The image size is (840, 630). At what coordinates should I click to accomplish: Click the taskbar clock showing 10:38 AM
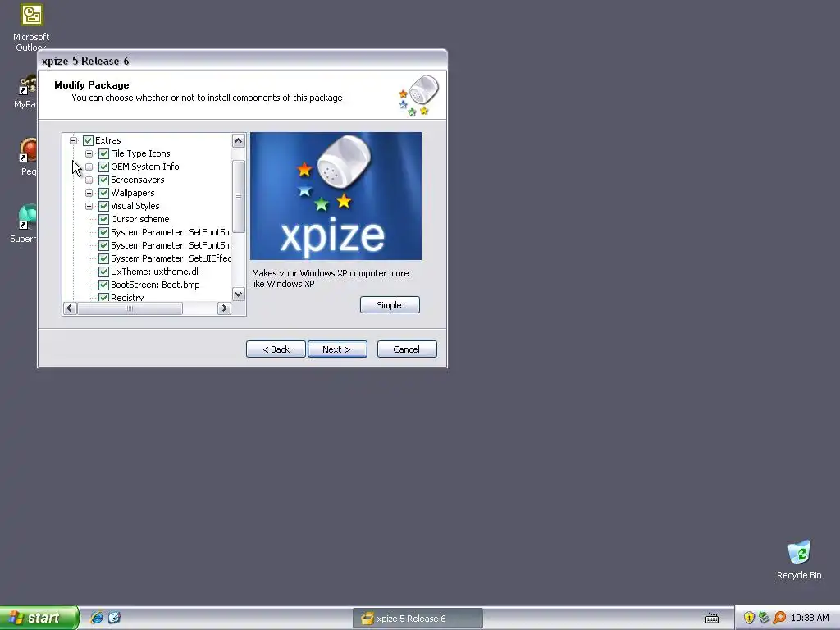(x=810, y=618)
